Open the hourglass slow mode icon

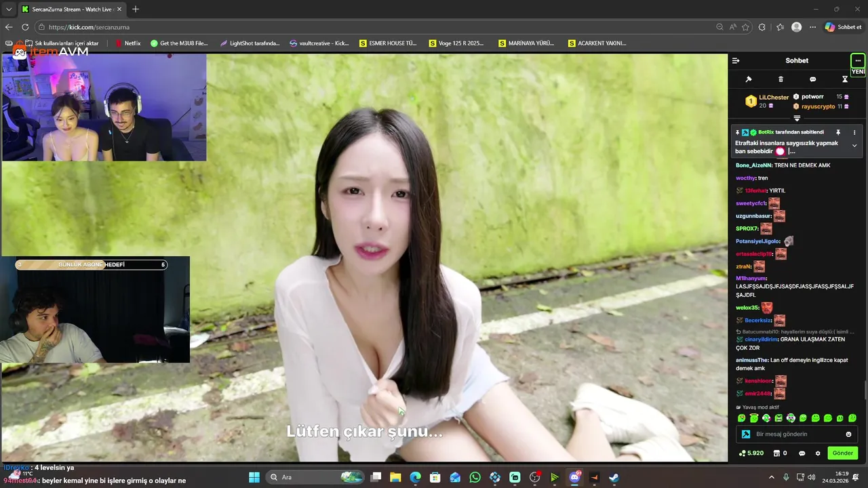pos(845,79)
